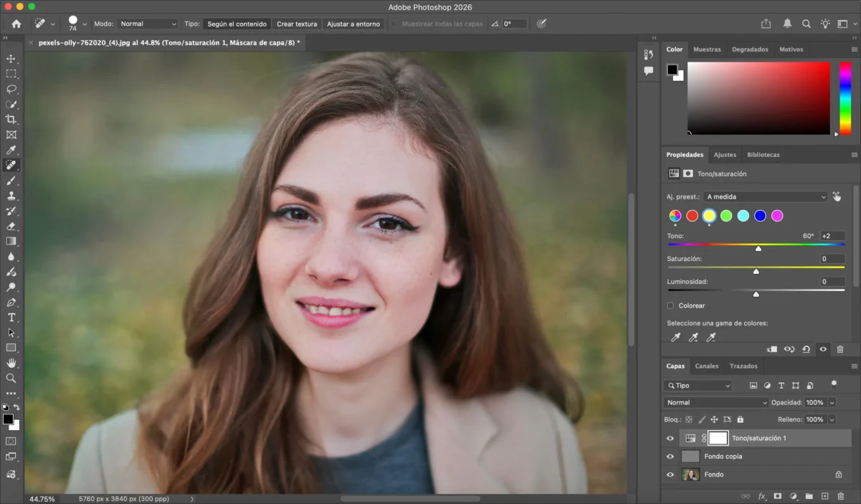Click the Crear textura button
The image size is (861, 504).
[x=296, y=24]
